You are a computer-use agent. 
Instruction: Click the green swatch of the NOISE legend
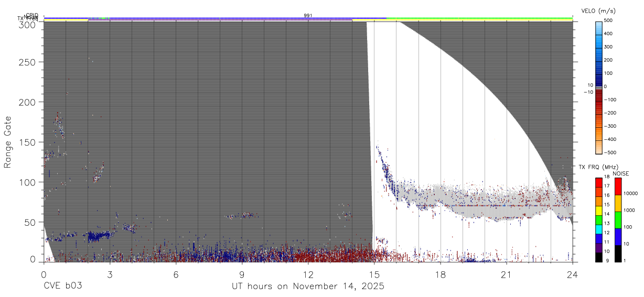[x=618, y=220]
